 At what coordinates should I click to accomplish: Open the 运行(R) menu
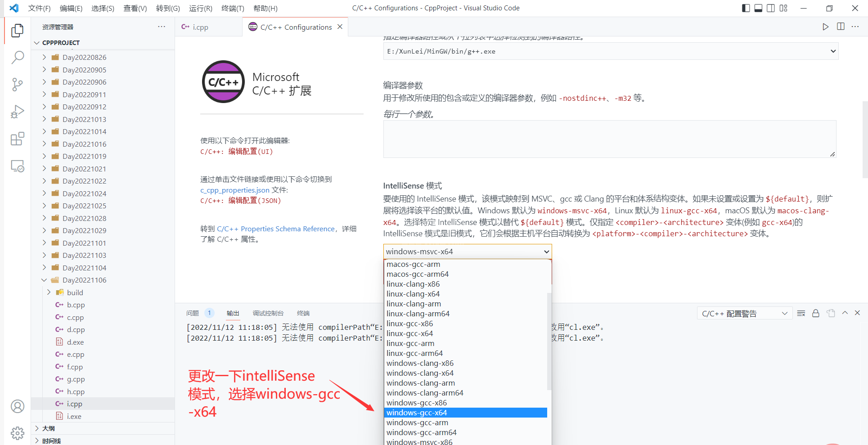coord(201,8)
